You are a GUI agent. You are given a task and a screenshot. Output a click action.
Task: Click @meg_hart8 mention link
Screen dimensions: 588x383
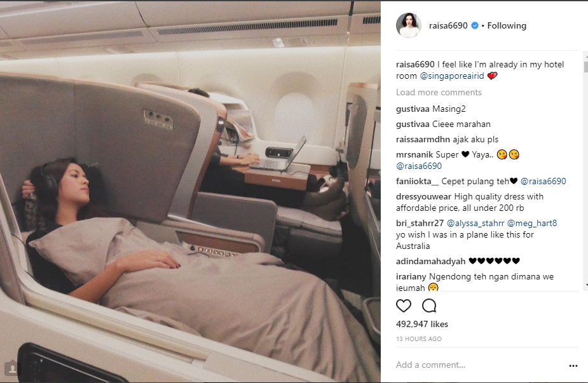tap(532, 224)
